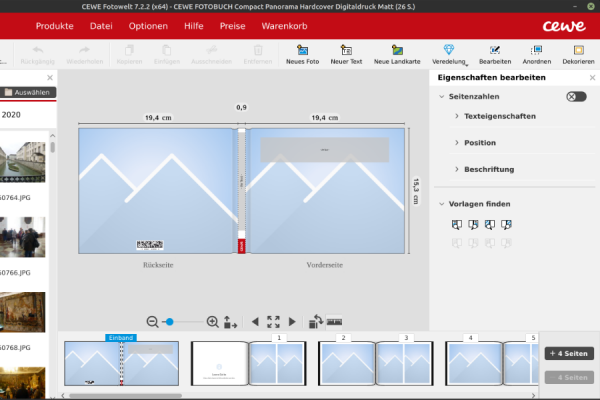The height and width of the screenshot is (400, 600).
Task: Click the Wiederholen redo icon
Action: 85,51
